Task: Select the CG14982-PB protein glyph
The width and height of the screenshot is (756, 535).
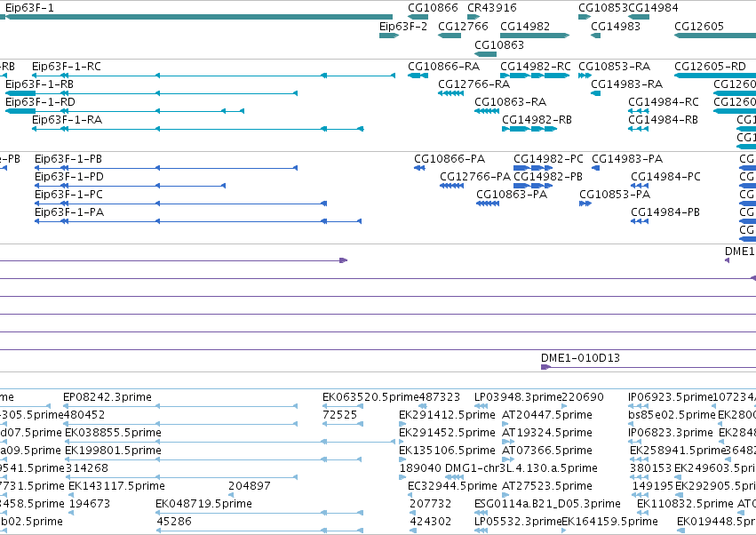Action: (533, 186)
